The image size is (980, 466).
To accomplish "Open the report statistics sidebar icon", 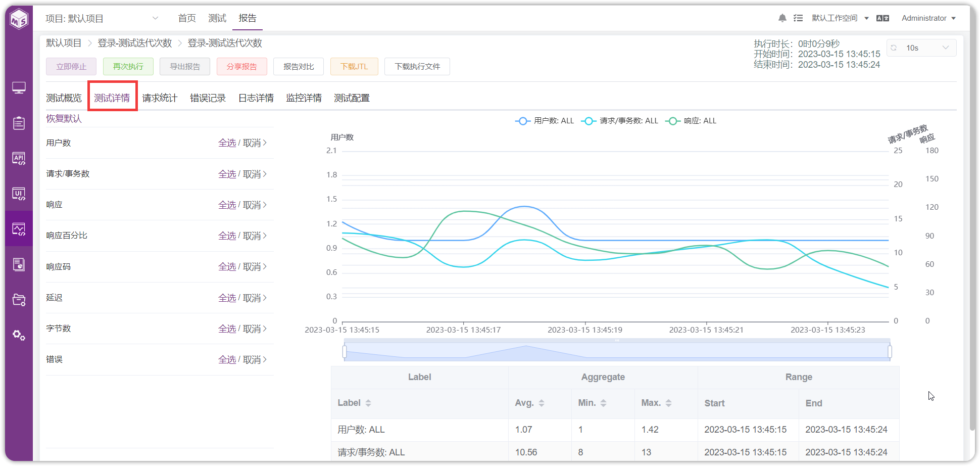I will click(19, 264).
